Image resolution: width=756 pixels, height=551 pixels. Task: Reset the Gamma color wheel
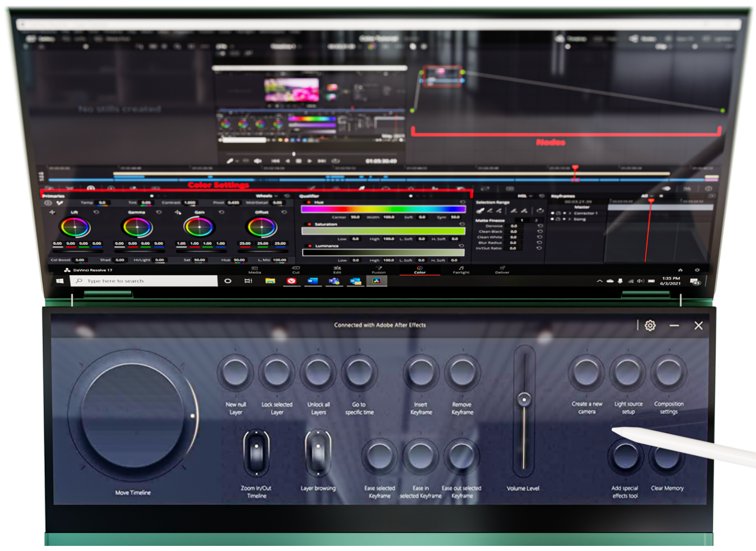click(x=159, y=212)
